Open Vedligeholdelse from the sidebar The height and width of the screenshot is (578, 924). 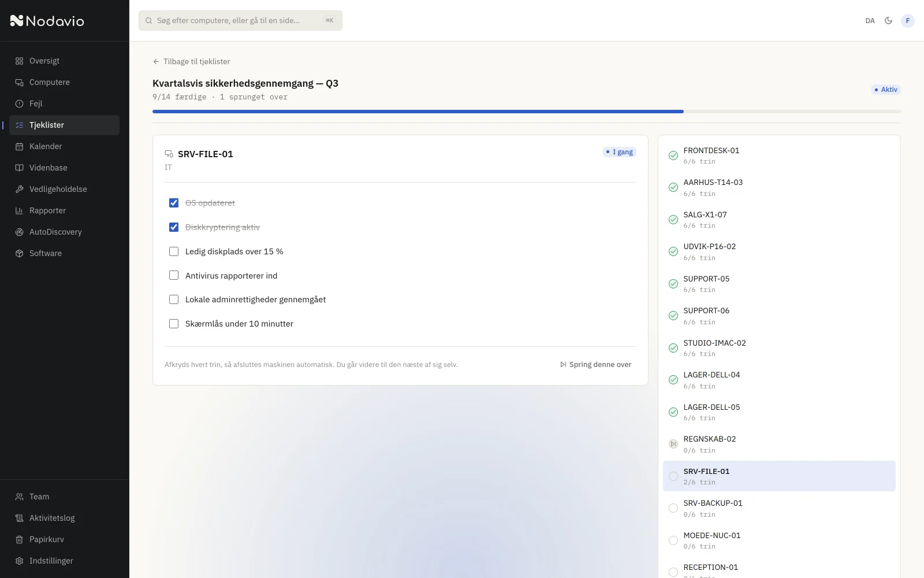point(64,189)
